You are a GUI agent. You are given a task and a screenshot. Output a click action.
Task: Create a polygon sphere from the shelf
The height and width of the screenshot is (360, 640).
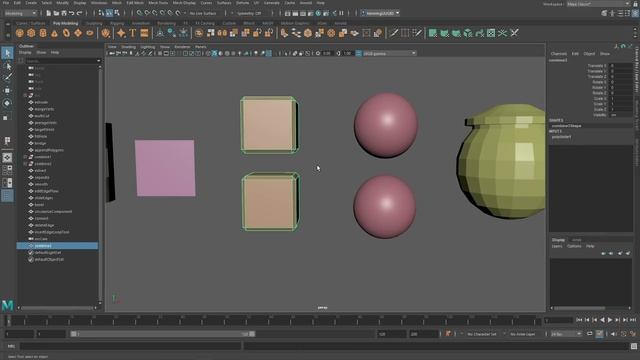tap(20, 33)
